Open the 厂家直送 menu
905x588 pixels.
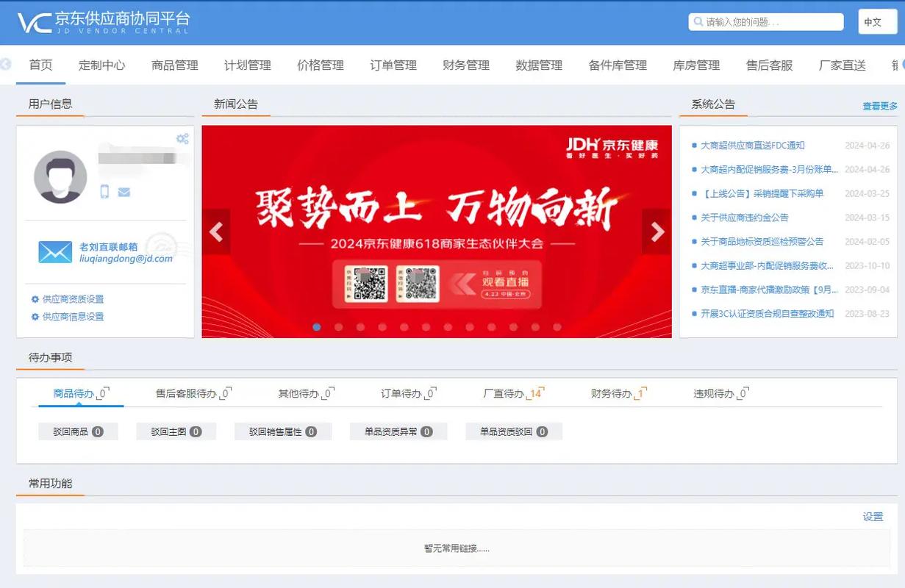pyautogui.click(x=842, y=65)
